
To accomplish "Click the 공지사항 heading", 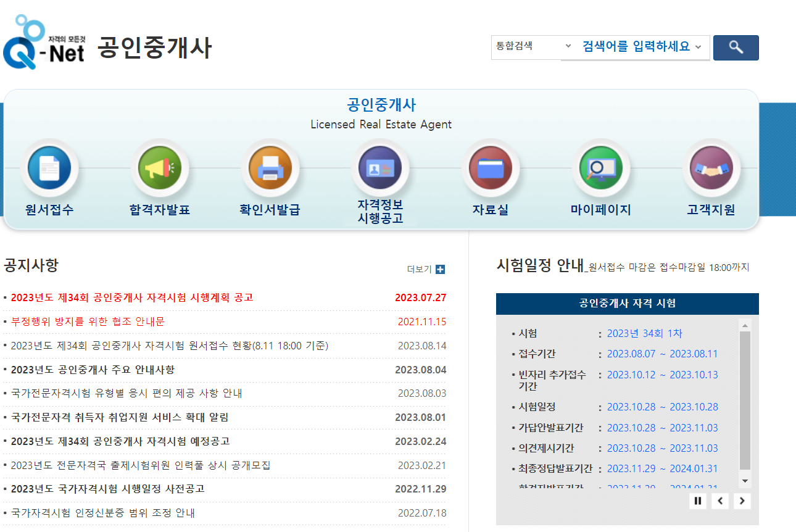I will 31,265.
